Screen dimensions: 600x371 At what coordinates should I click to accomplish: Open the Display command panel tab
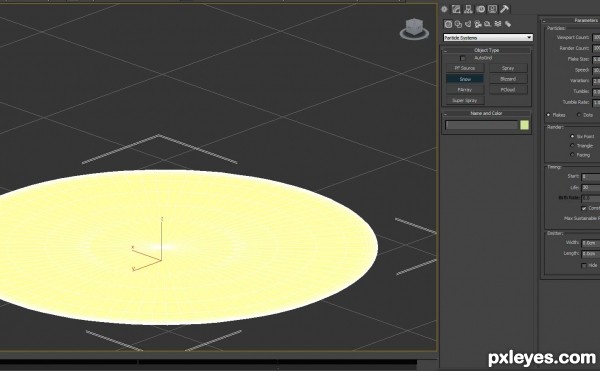(492, 9)
